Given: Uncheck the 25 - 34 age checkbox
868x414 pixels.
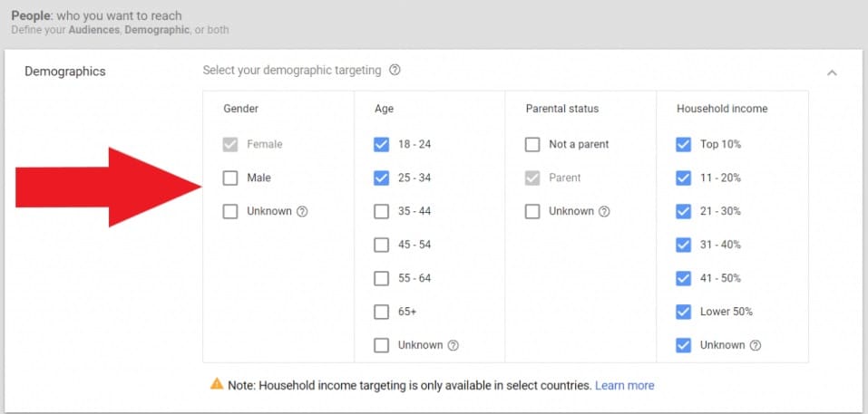Looking at the screenshot, I should click(382, 178).
